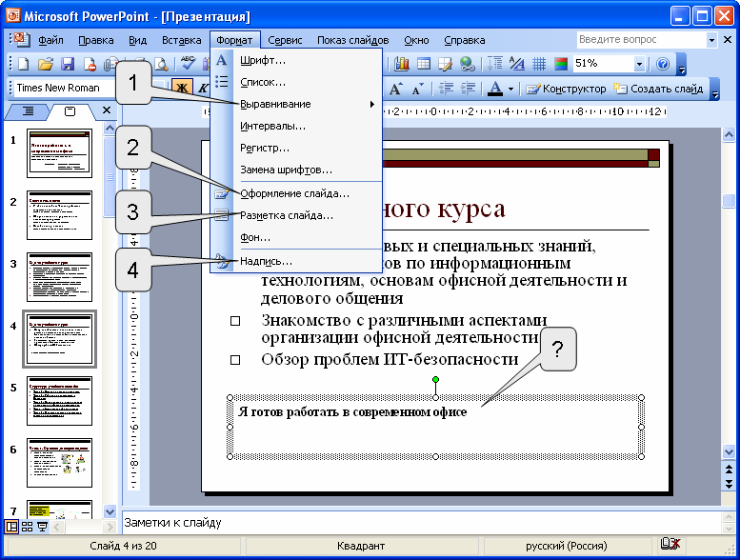Toggle bold Ж button
The height and width of the screenshot is (560, 740).
coord(181,89)
